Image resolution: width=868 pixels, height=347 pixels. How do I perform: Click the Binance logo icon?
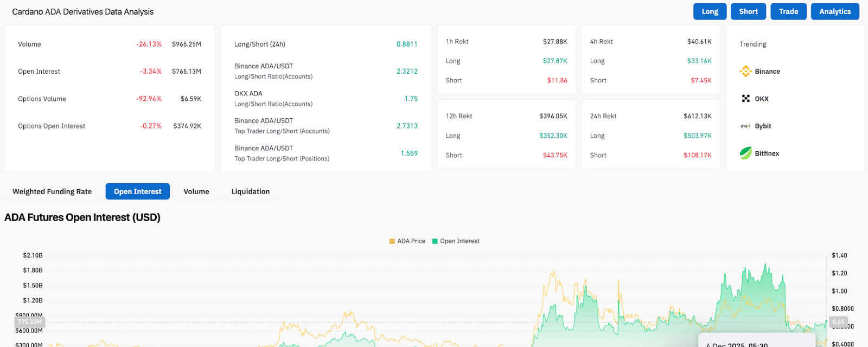point(746,71)
